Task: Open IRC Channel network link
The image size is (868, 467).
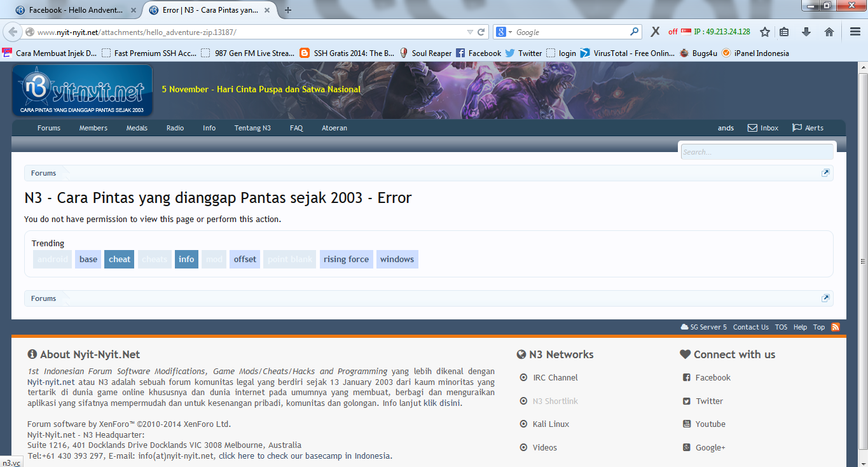Action: click(x=555, y=377)
